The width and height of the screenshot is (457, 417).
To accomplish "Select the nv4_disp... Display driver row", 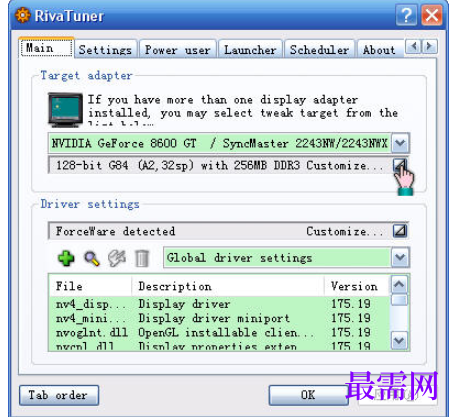I will (219, 304).
